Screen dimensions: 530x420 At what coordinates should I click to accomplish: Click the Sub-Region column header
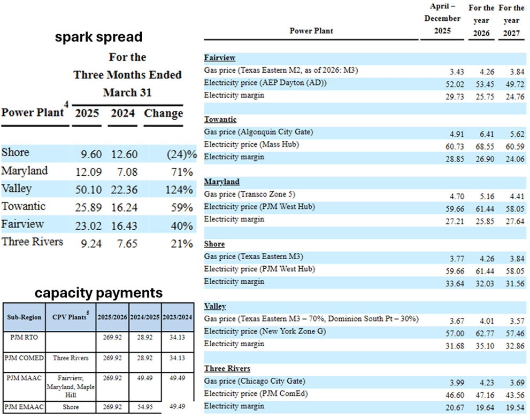[x=24, y=317]
